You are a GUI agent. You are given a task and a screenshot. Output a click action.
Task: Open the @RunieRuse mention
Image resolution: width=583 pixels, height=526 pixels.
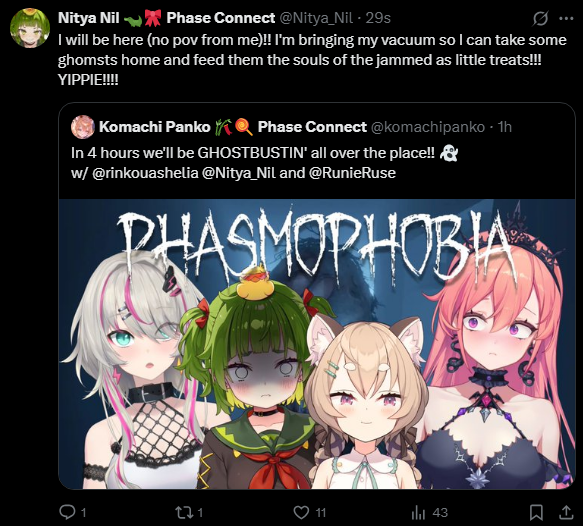(352, 173)
